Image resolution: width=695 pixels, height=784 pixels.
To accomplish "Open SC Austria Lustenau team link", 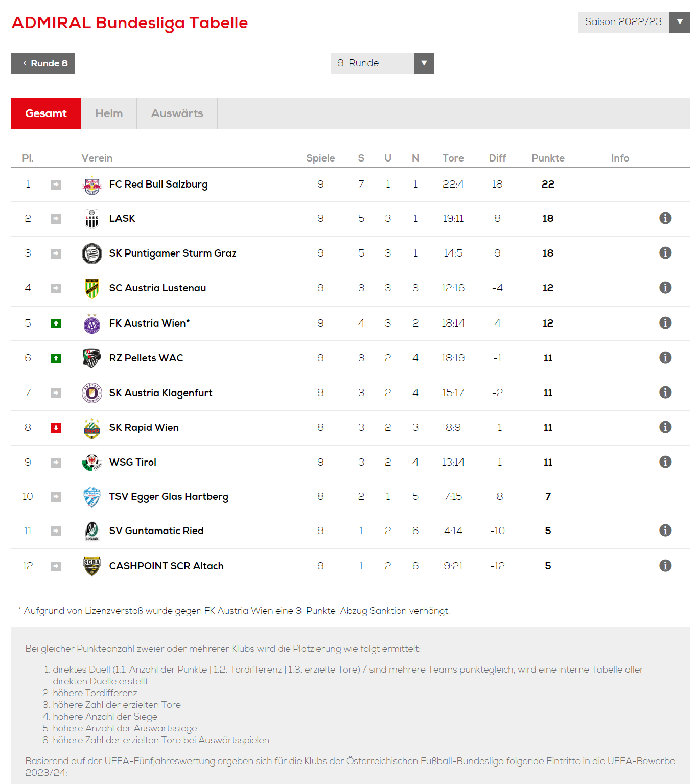I will coord(157,288).
